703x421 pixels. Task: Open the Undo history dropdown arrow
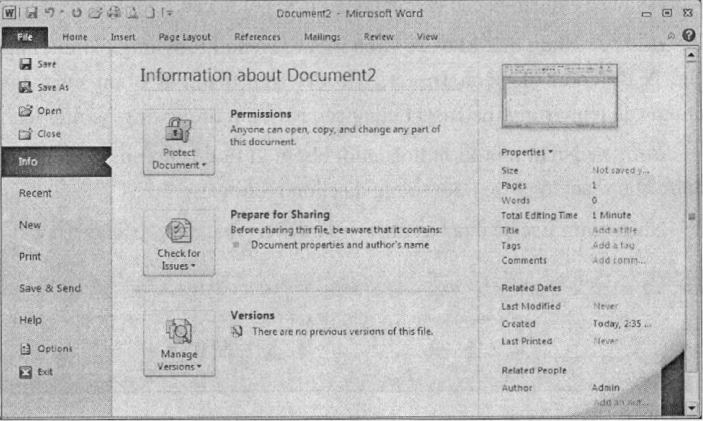coord(62,13)
